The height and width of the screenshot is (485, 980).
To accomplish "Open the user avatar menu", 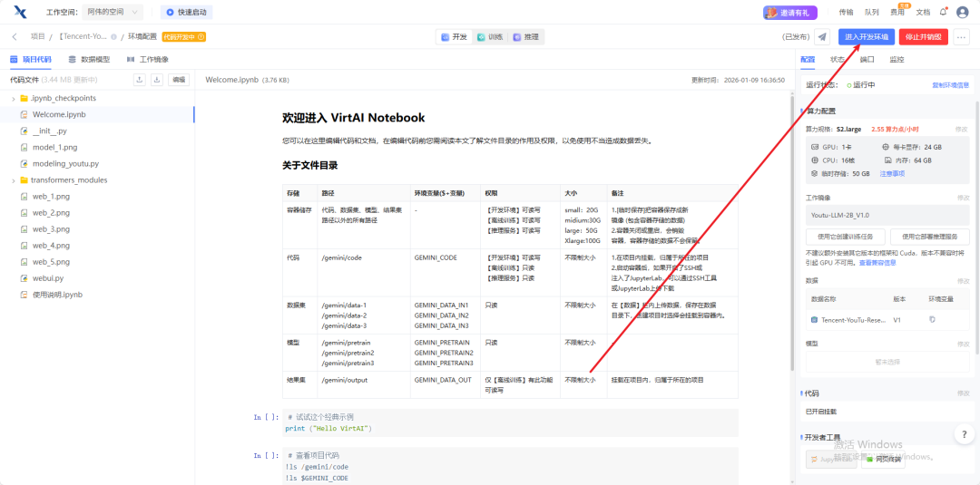I will pos(963,12).
